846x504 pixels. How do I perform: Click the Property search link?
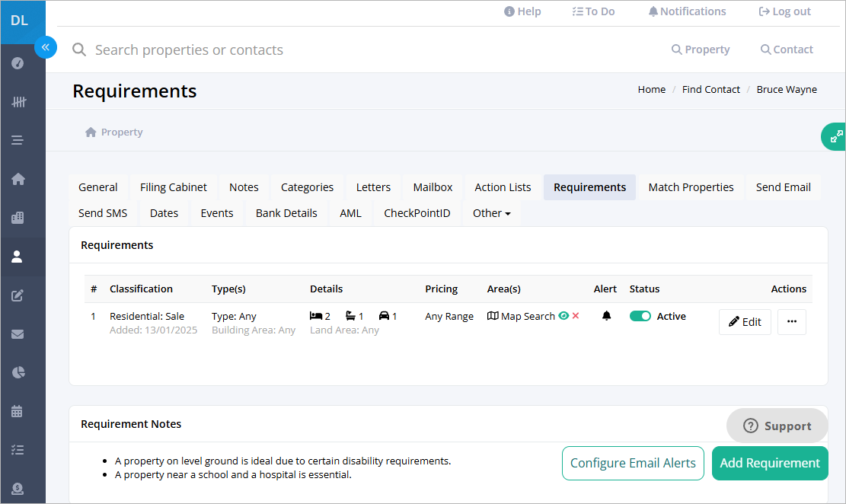701,49
